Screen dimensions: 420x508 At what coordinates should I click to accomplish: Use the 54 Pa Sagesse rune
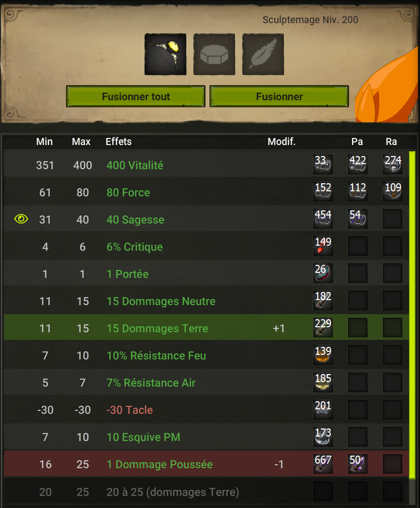point(358,219)
